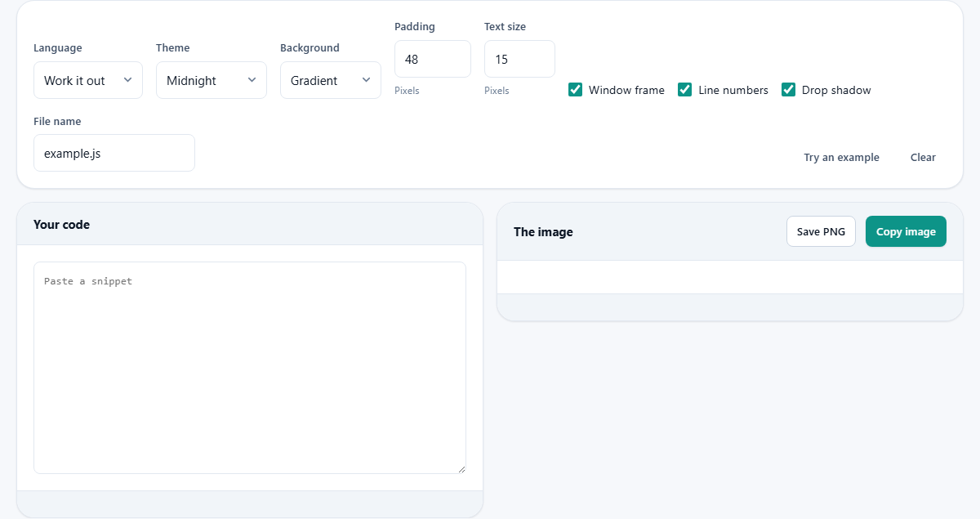Click the Pixels hint under Padding

[x=407, y=91]
